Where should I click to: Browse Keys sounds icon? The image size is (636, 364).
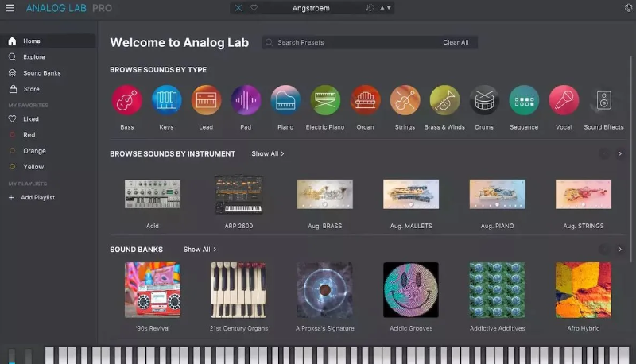tap(166, 100)
